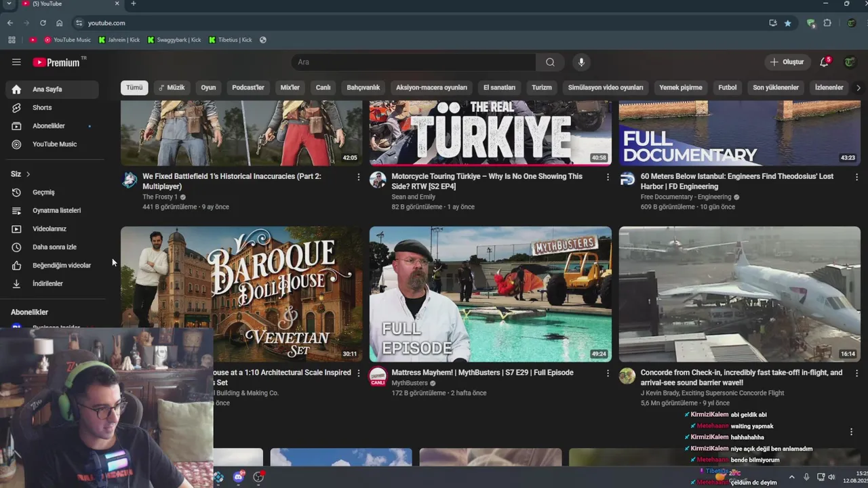The height and width of the screenshot is (488, 868).
Task: Open more options for the Battlefield 1 video
Action: click(x=359, y=177)
